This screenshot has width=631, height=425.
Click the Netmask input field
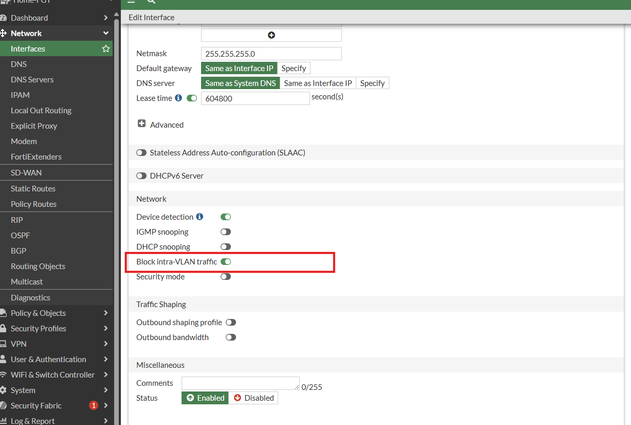click(271, 54)
